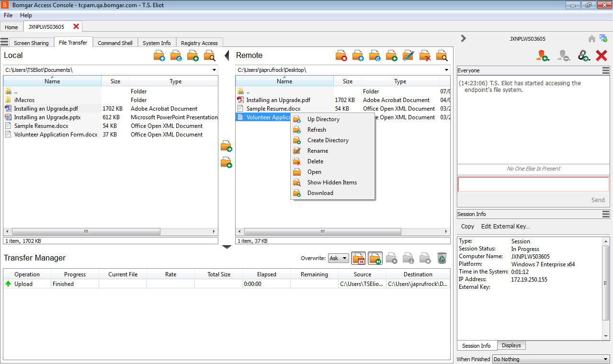Open share session link dropdown icon
The width and height of the screenshot is (613, 364).
point(583,56)
